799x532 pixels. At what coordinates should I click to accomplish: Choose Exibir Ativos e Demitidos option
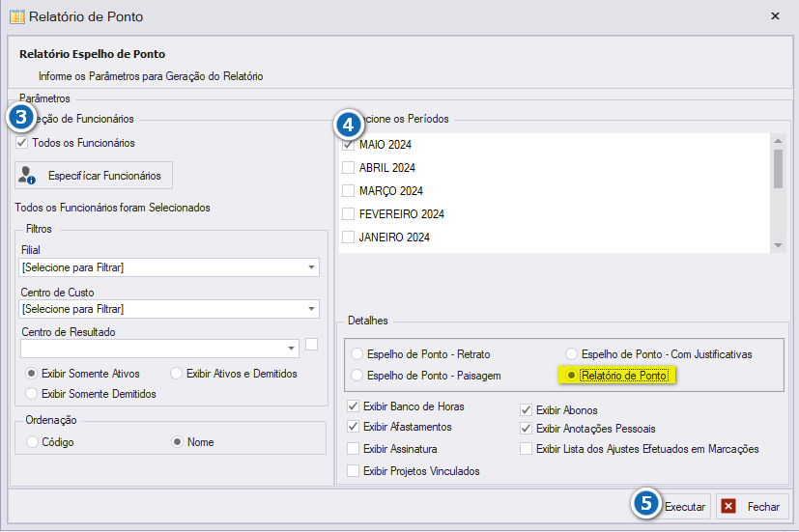click(176, 373)
